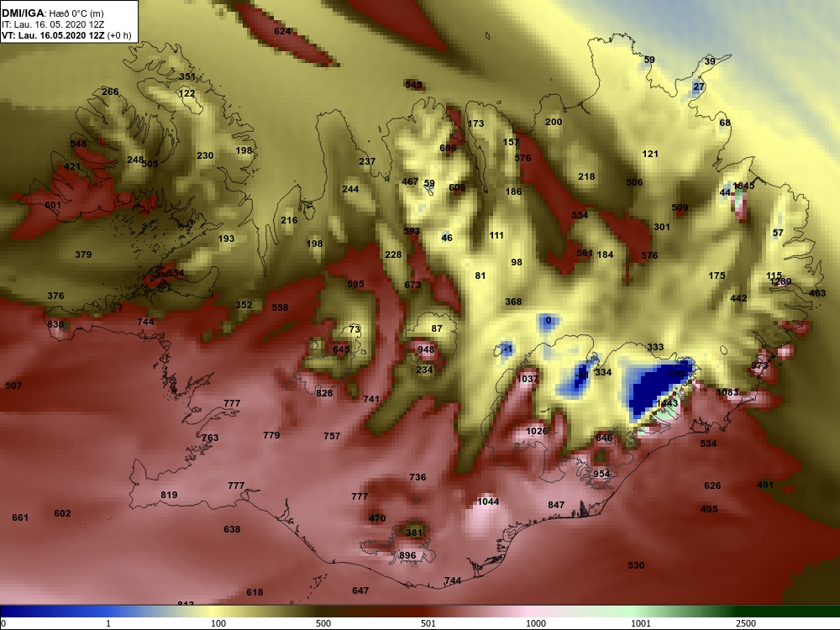This screenshot has height=630, width=840.
Task: Click the map value '819'
Action: (170, 495)
